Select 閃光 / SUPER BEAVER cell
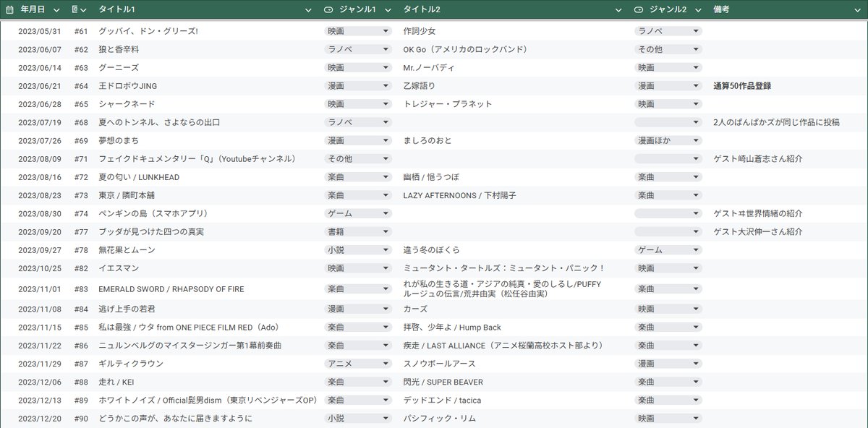 click(443, 382)
